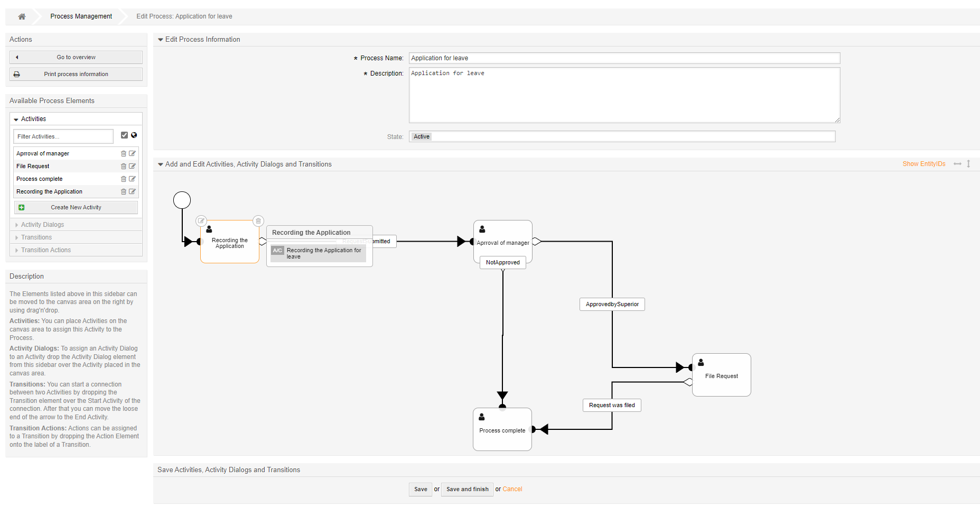
Task: Edit the Recording the Application node via pencil icon
Action: pos(201,221)
